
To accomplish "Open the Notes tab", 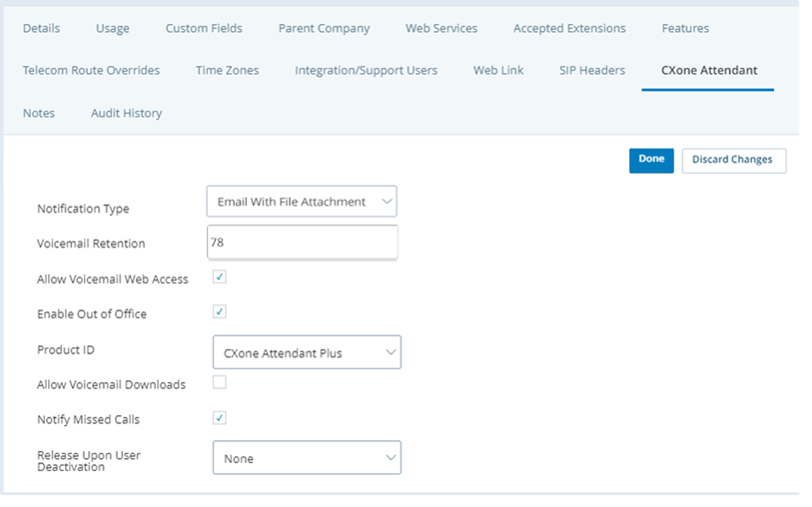I will point(39,114).
